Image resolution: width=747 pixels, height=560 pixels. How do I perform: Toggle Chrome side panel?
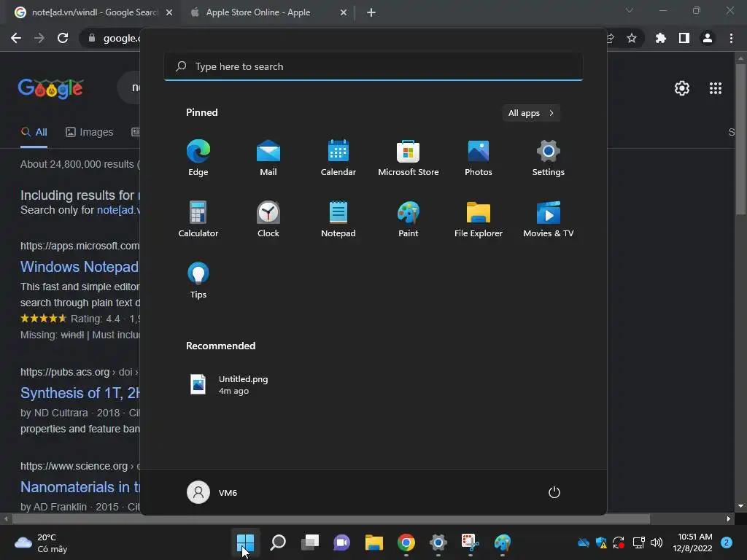[x=684, y=38]
